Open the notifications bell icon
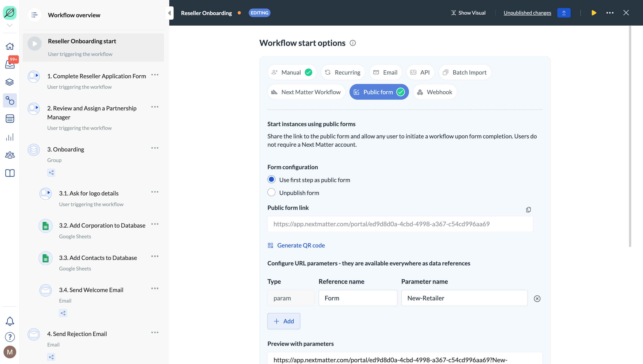The height and width of the screenshot is (364, 643). click(x=10, y=321)
